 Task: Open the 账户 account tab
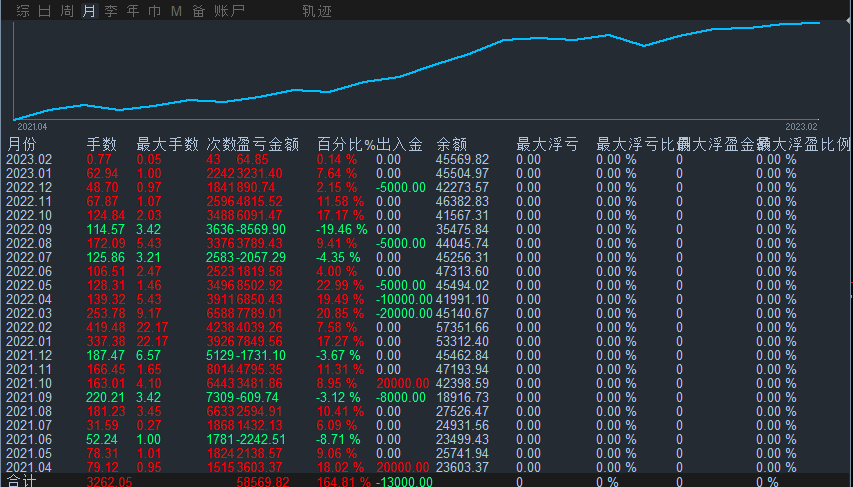pyautogui.click(x=229, y=11)
